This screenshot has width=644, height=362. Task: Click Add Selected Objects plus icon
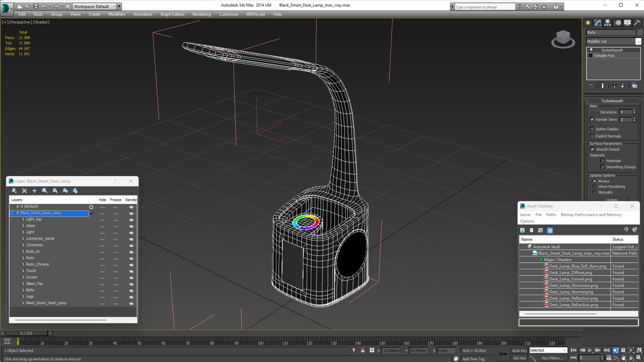pyautogui.click(x=35, y=191)
